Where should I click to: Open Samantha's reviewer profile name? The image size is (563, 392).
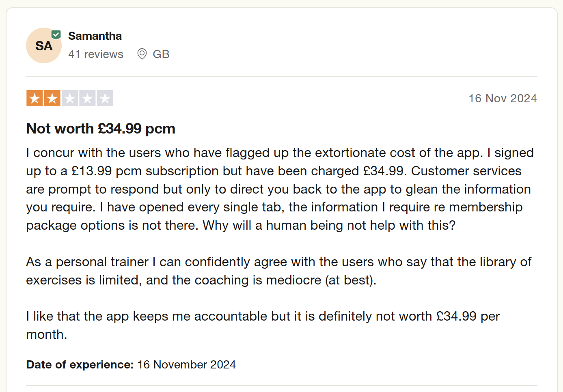tap(95, 36)
